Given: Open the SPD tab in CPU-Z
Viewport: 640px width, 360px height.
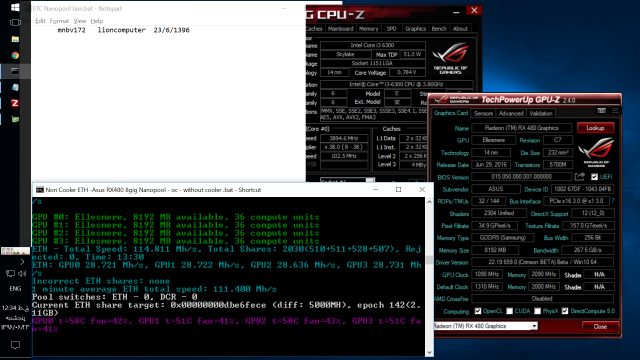Looking at the screenshot, I should point(391,29).
